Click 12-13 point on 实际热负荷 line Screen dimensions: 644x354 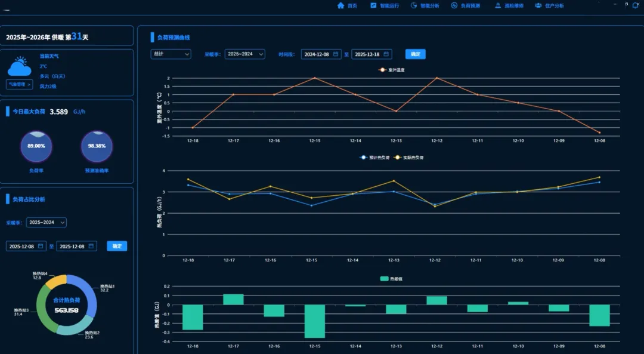[x=394, y=180]
